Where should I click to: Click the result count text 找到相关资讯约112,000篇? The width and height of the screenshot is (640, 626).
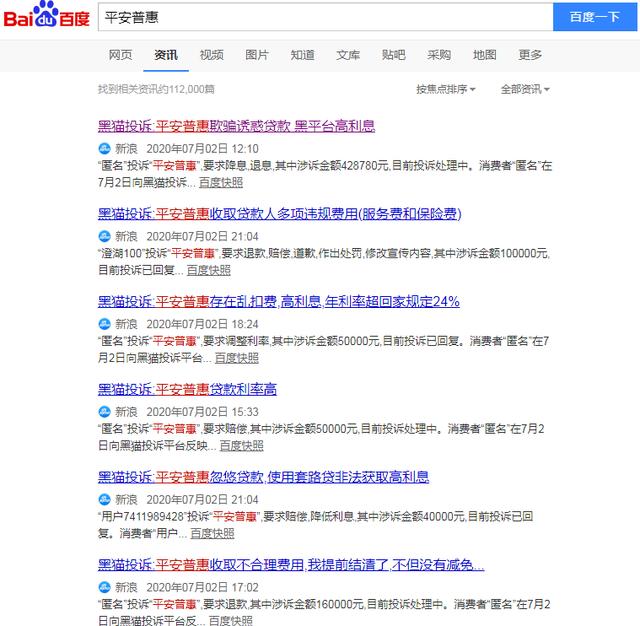[156, 89]
